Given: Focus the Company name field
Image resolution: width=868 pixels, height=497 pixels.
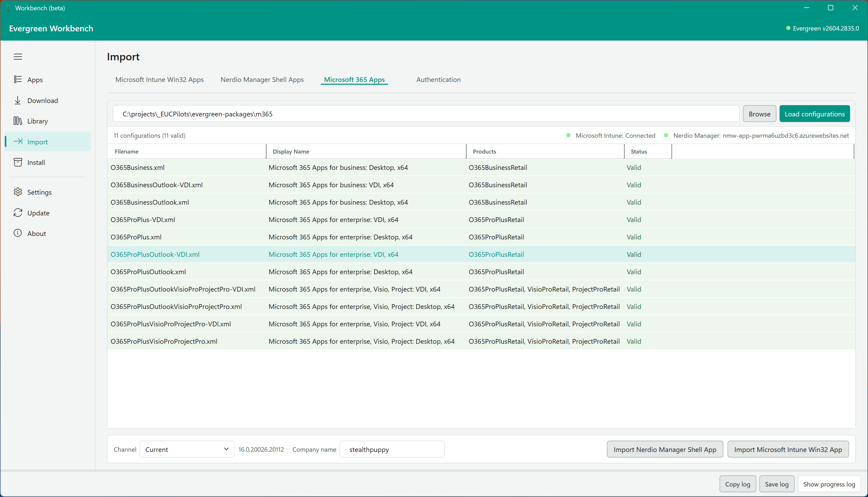Looking at the screenshot, I should tap(392, 449).
